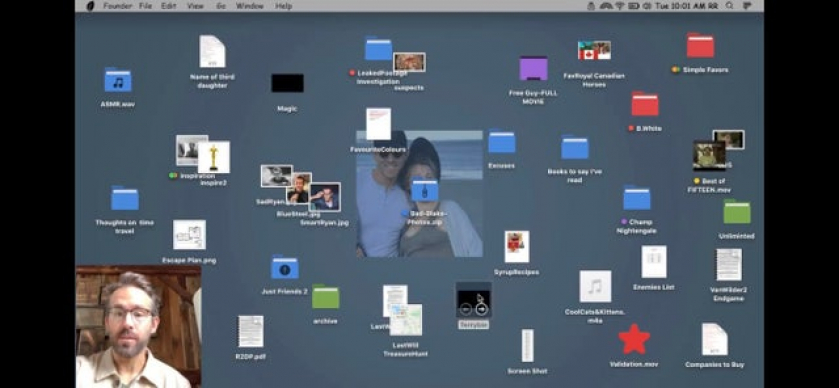Open the notification center list icon
Screen dimensions: 839x388
coord(747,6)
